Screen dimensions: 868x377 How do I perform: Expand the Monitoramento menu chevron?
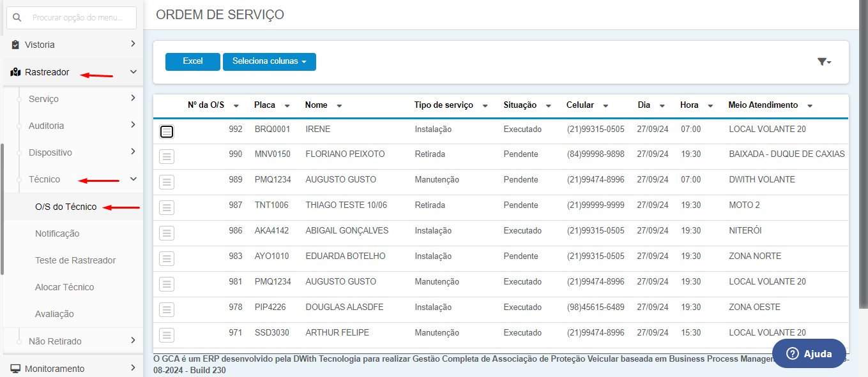[133, 368]
